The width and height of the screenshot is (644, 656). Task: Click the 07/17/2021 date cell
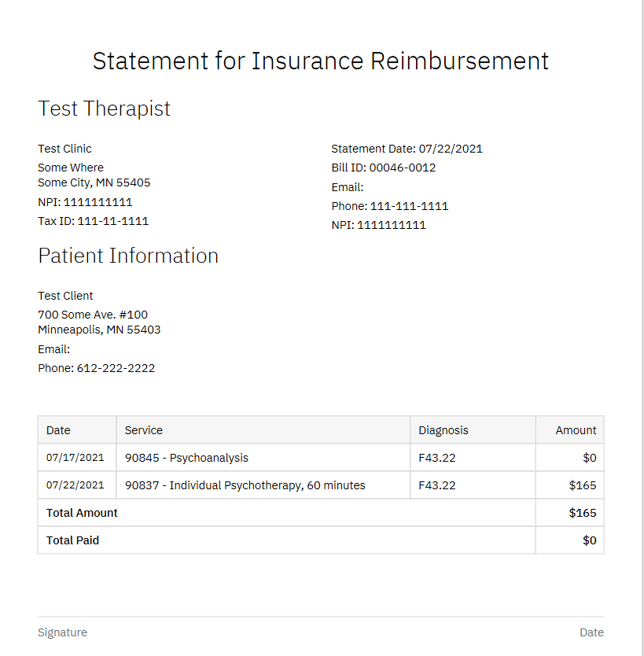[75, 458]
